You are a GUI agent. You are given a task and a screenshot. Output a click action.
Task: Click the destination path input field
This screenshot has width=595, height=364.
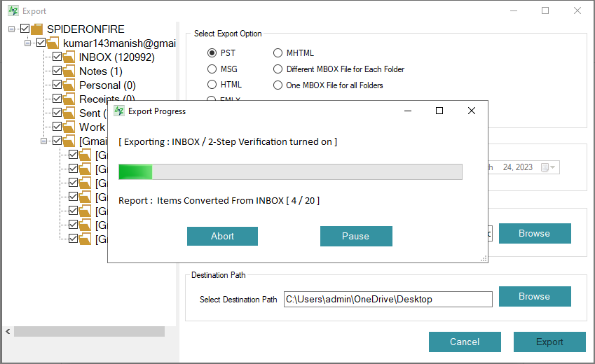(x=388, y=299)
